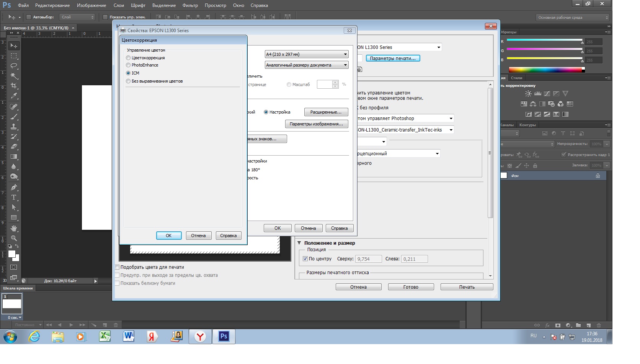Viewport: 640px width, 364px height.
Task: Select the Pen tool
Action: 14,187
